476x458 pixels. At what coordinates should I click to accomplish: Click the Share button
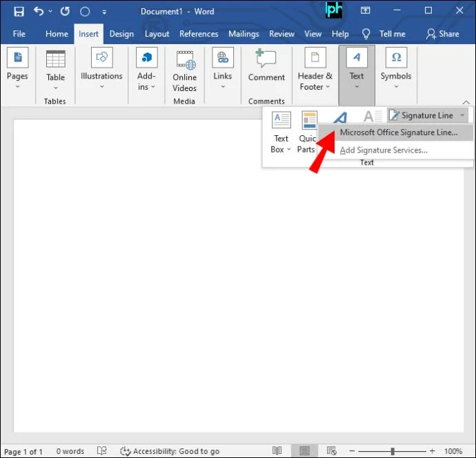443,34
